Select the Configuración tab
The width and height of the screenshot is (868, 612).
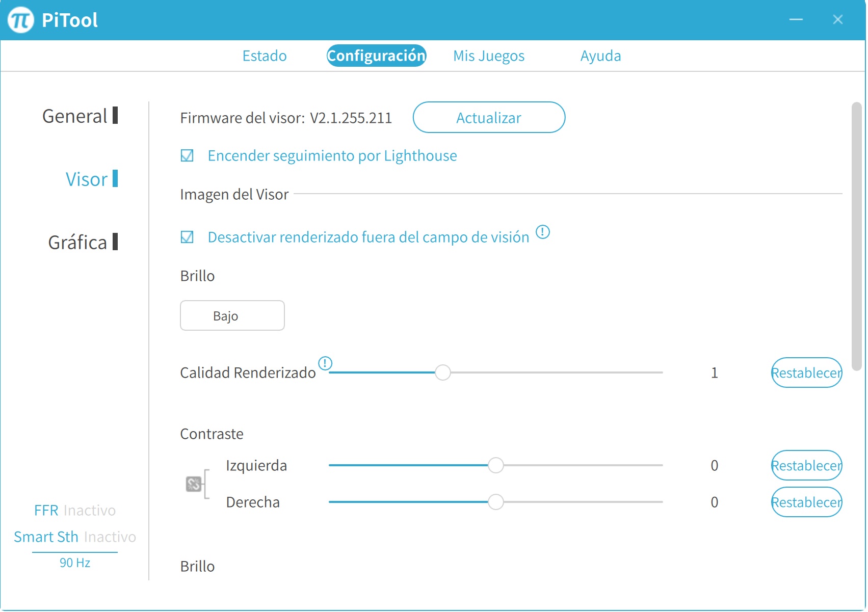[376, 56]
